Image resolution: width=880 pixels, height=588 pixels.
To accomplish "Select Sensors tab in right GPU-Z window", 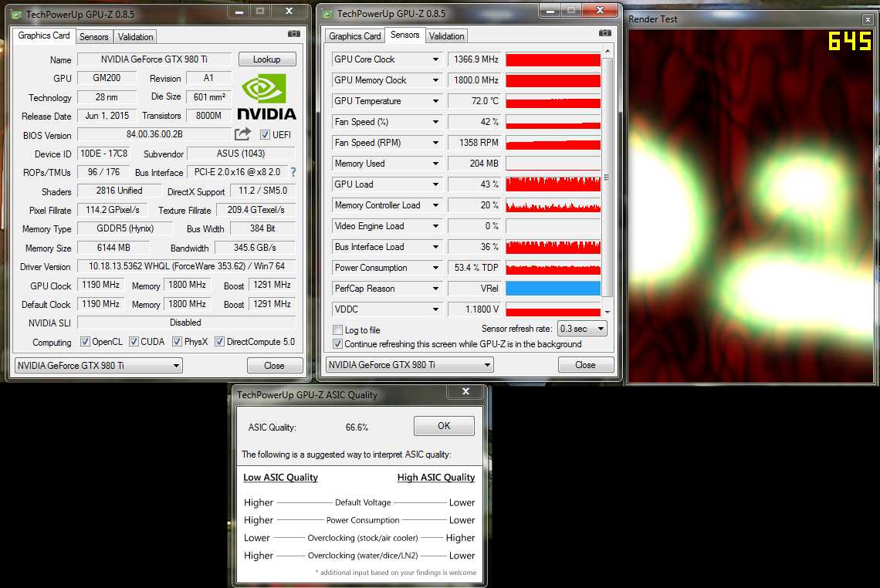I will tap(404, 35).
